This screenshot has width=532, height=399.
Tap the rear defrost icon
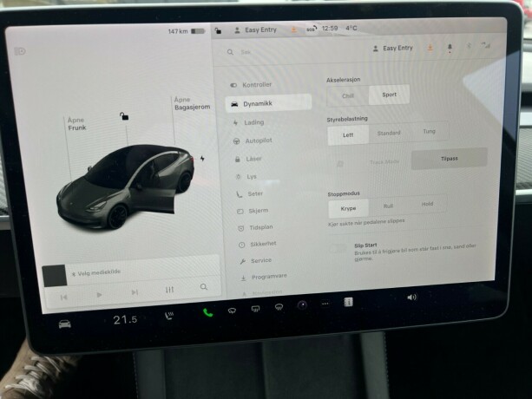pyautogui.click(x=255, y=309)
